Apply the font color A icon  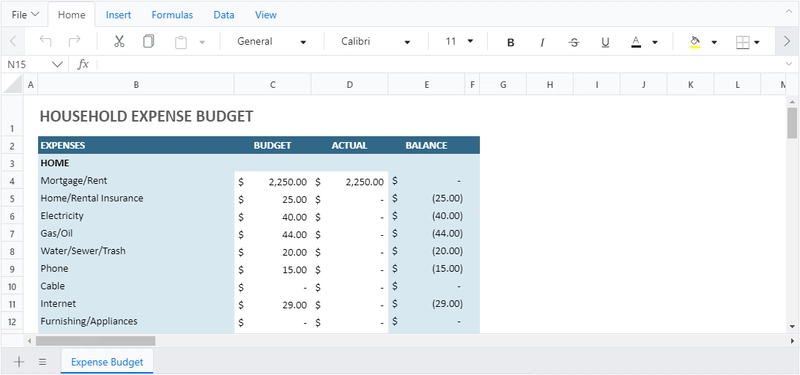coord(636,42)
